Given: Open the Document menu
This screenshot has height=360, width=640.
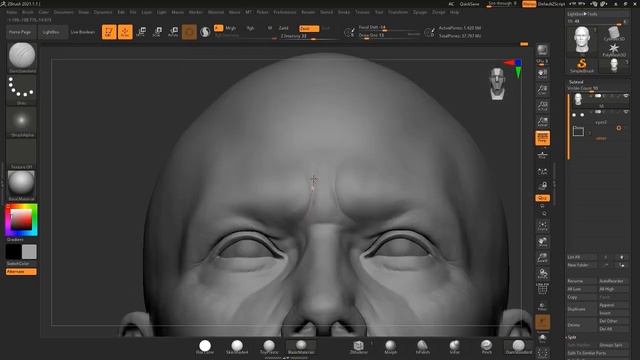Looking at the screenshot, I should click(64, 12).
